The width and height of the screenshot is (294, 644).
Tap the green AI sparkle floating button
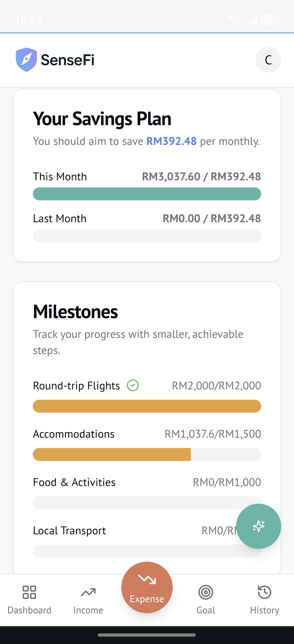(258, 526)
